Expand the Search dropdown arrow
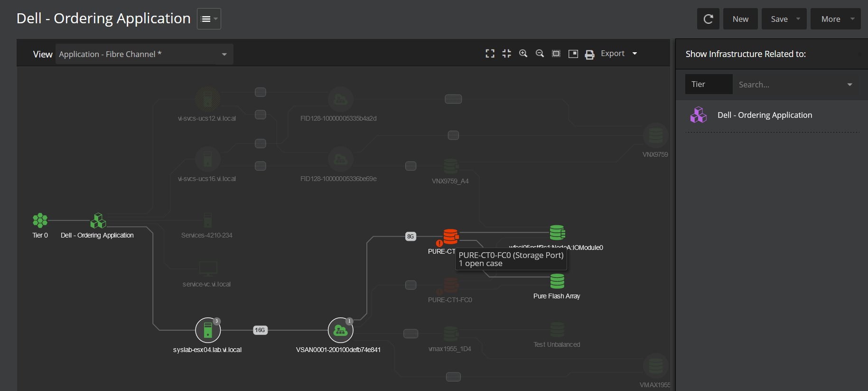868x391 pixels. [850, 85]
